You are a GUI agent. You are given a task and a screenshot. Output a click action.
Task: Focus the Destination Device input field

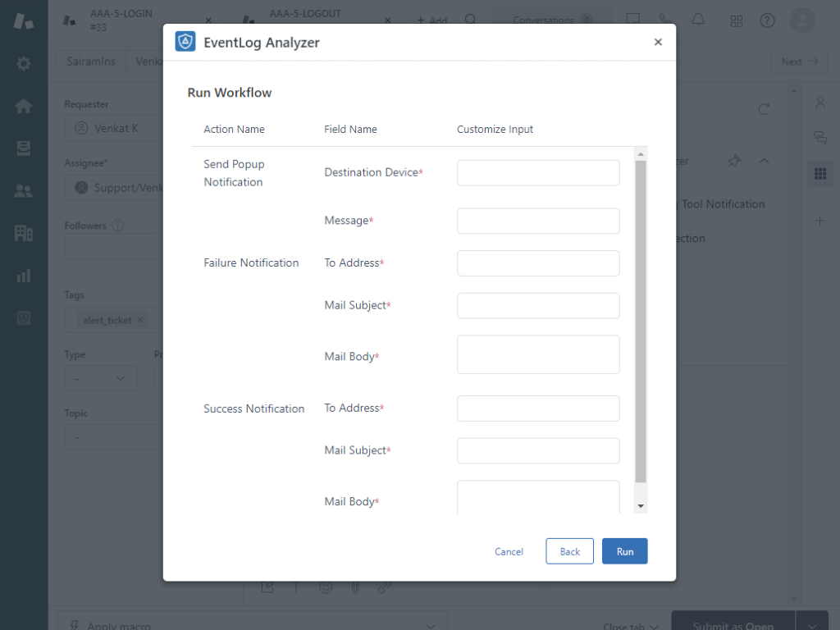538,173
